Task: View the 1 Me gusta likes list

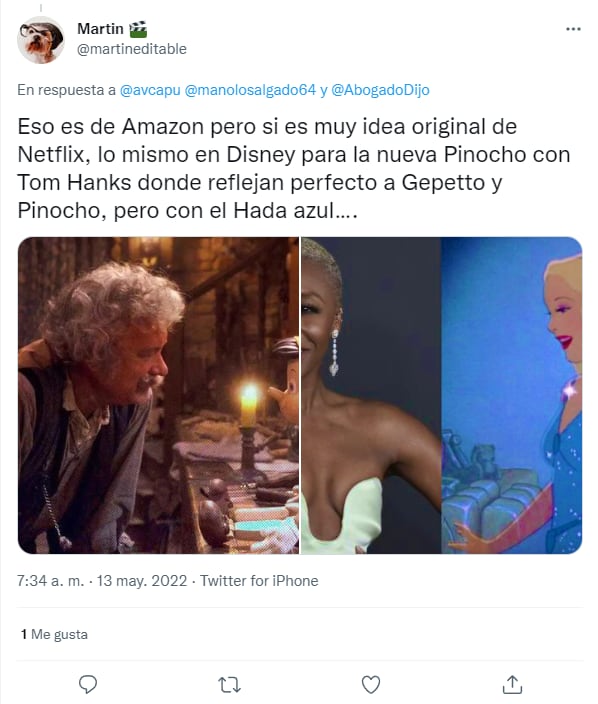Action: point(54,634)
